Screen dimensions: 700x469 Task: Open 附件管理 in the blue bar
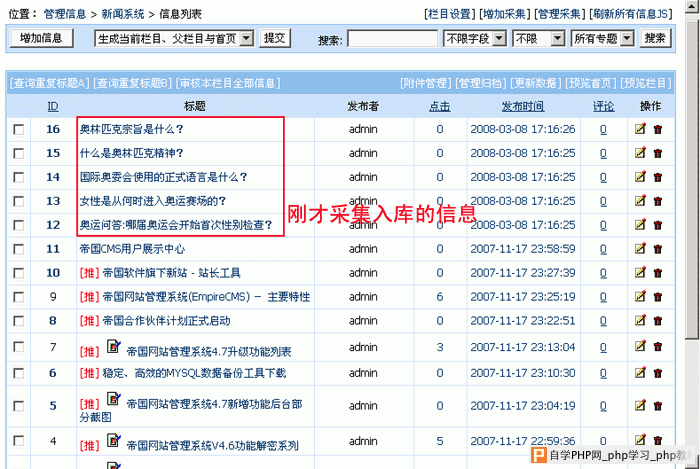[425, 83]
